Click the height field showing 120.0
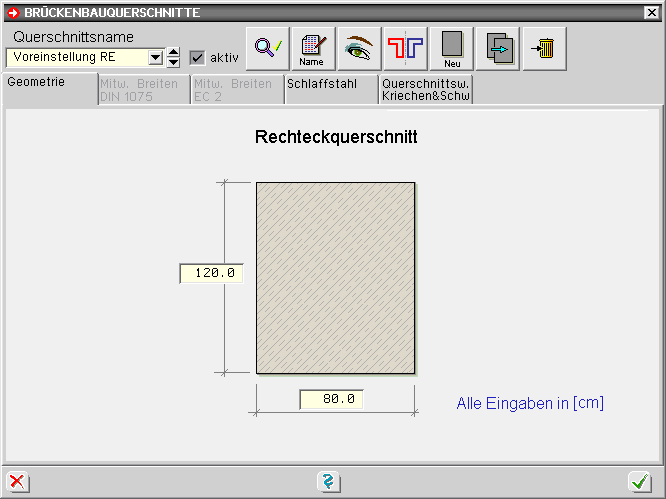 click(211, 273)
